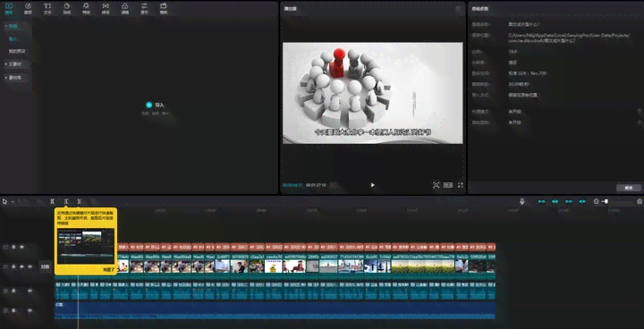Switch to the Audio tab
The width and height of the screenshot is (644, 329).
(28, 8)
